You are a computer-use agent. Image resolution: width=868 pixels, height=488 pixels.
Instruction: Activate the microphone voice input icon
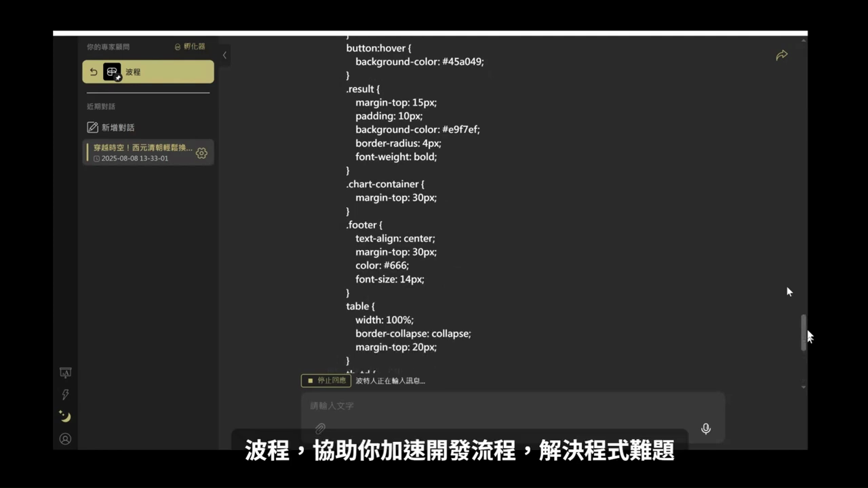[706, 429]
